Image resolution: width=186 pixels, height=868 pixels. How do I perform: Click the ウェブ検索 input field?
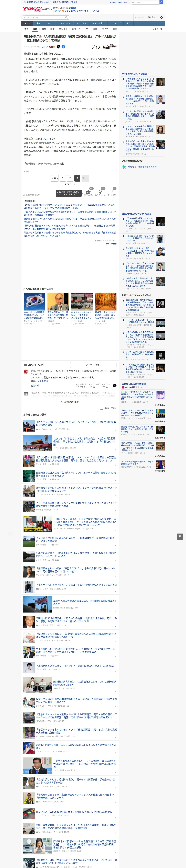coord(145,2)
